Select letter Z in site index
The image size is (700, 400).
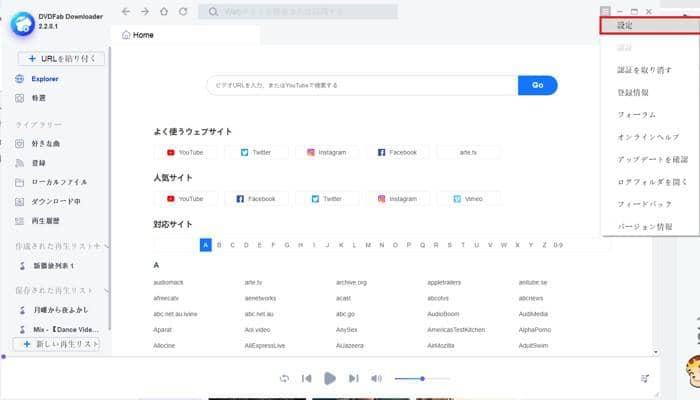[544, 245]
